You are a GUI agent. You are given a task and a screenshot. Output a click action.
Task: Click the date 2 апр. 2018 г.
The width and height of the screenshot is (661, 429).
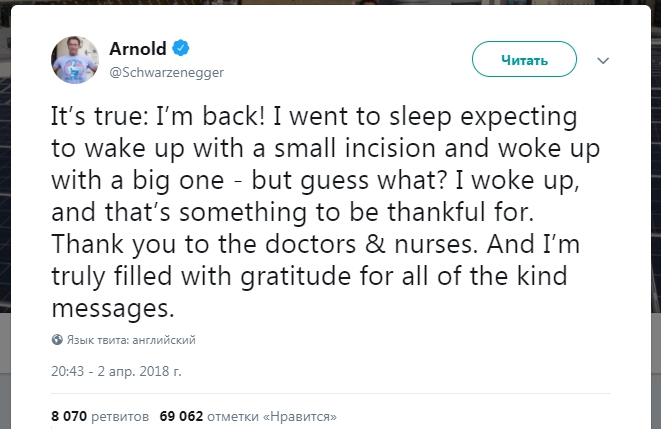(140, 371)
